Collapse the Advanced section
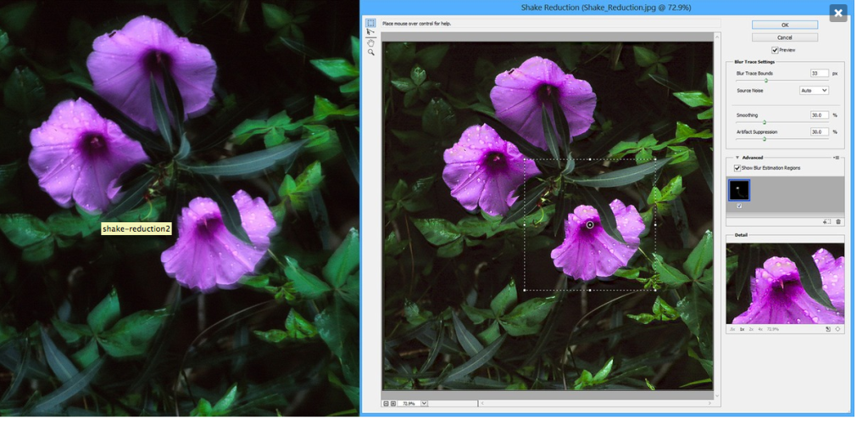 coord(737,157)
